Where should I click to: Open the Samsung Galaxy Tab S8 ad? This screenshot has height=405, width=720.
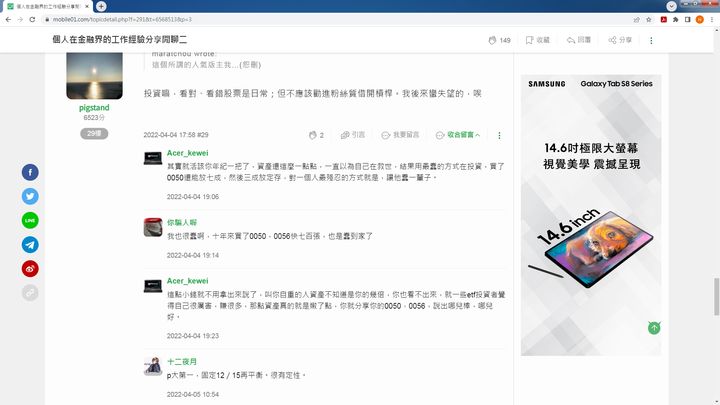tap(591, 215)
